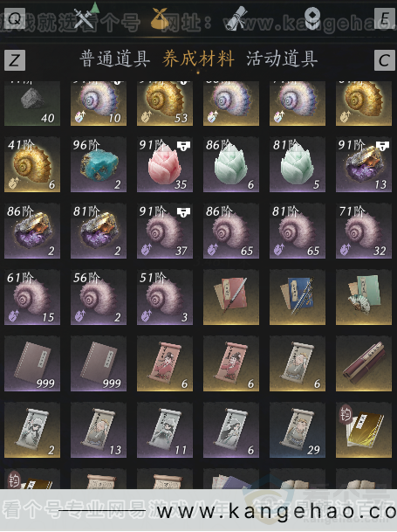Click the Q key previous category button
The height and width of the screenshot is (532, 397).
click(x=14, y=18)
